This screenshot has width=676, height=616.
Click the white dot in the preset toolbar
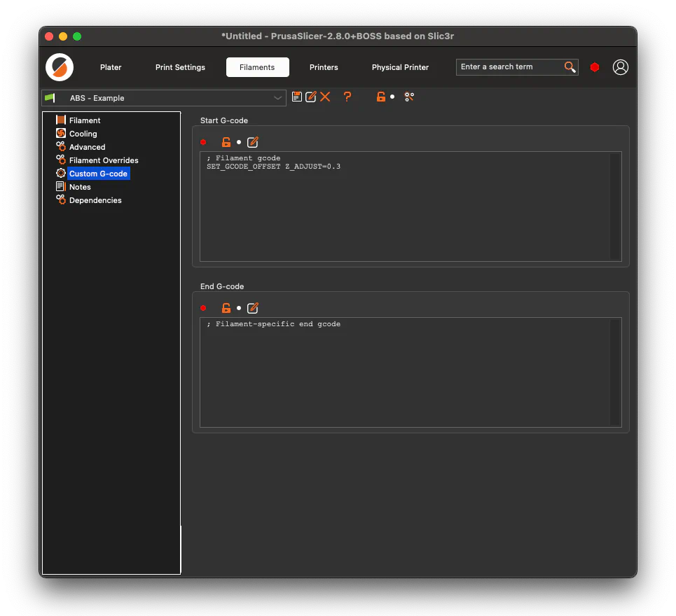point(392,97)
